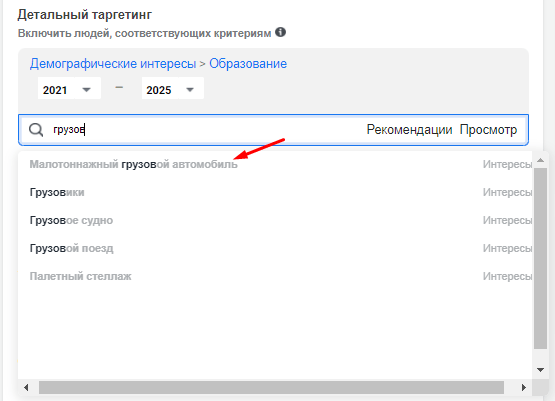Open the 2025 end year dropdown

[173, 88]
